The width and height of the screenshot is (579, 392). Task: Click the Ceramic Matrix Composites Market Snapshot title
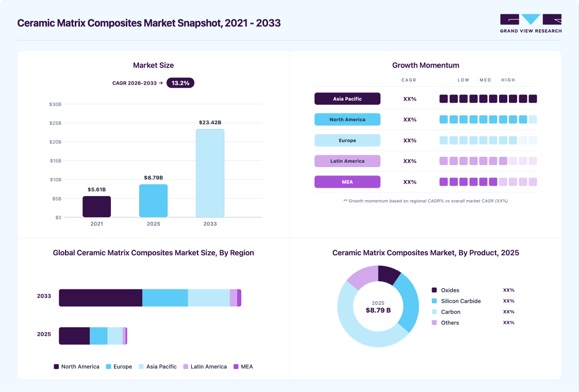149,23
